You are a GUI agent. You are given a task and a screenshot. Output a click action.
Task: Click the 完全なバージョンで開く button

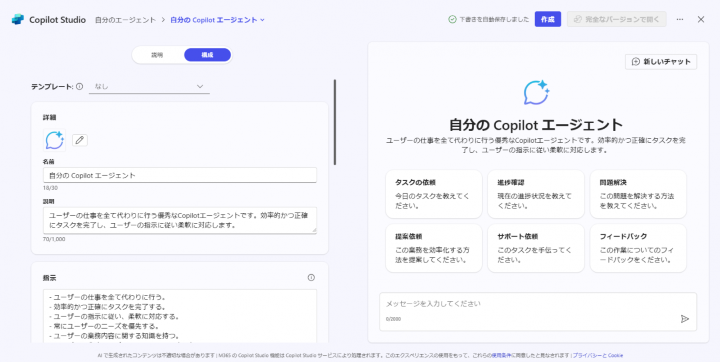[x=617, y=19]
